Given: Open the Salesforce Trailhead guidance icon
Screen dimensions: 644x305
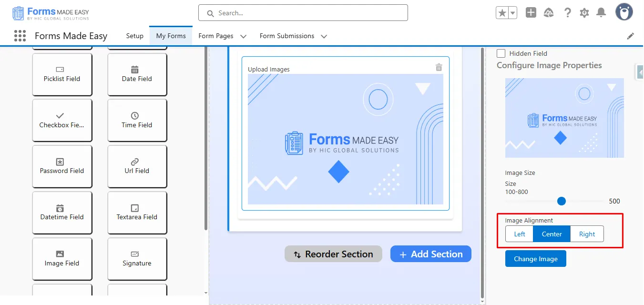Looking at the screenshot, I should [549, 13].
